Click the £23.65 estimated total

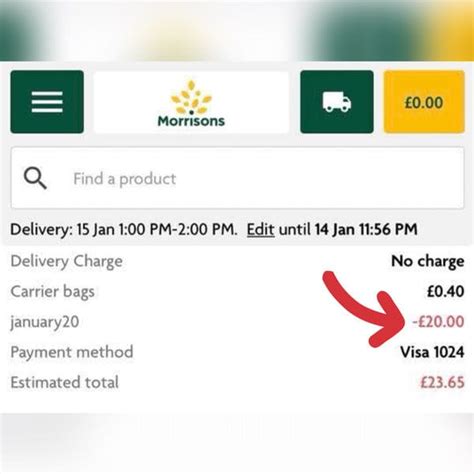(442, 382)
